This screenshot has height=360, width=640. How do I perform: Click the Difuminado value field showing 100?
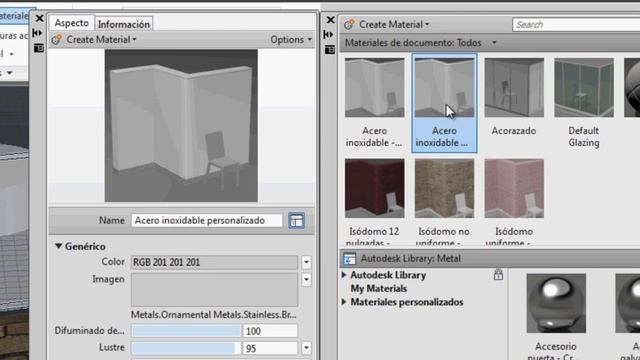click(270, 331)
